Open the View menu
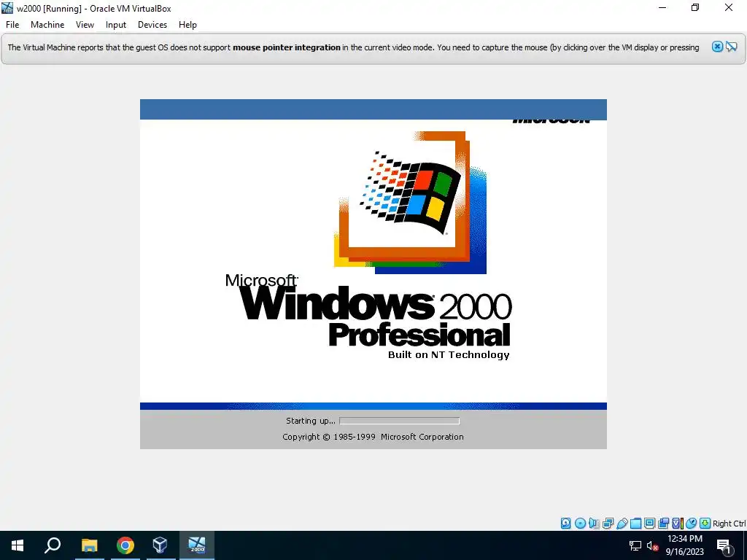Viewport: 747px width, 560px height. pos(85,25)
